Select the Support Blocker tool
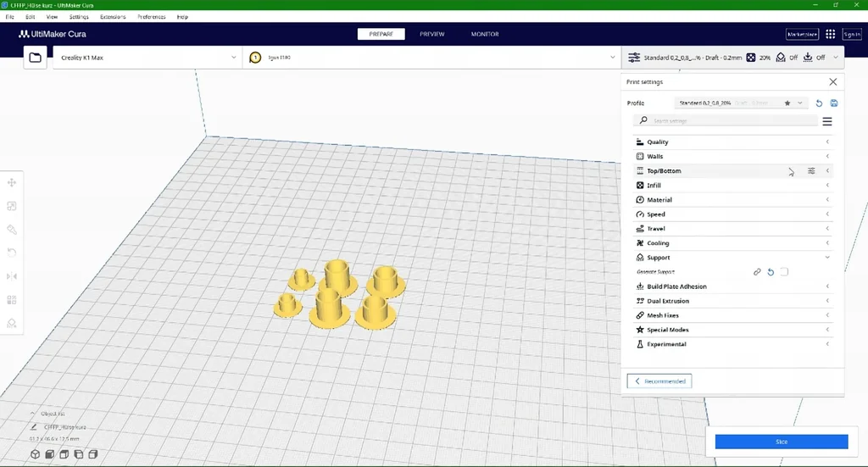The width and height of the screenshot is (868, 467). pyautogui.click(x=12, y=323)
